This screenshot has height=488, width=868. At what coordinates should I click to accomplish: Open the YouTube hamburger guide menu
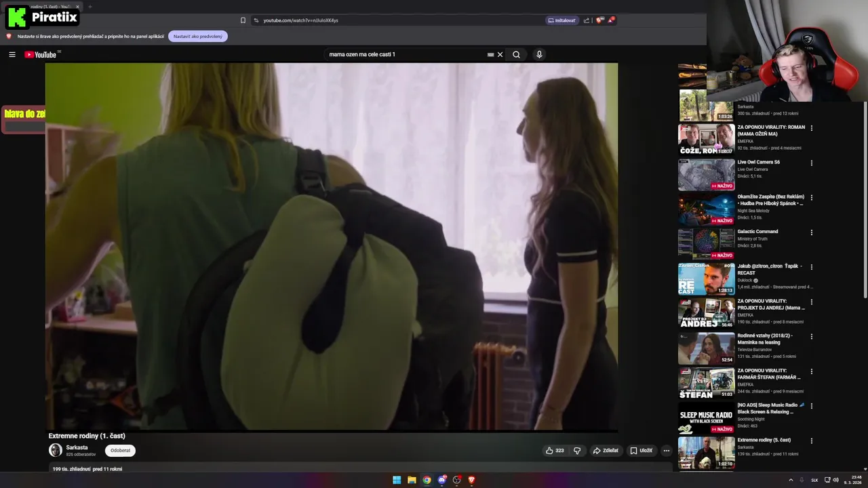click(x=12, y=54)
